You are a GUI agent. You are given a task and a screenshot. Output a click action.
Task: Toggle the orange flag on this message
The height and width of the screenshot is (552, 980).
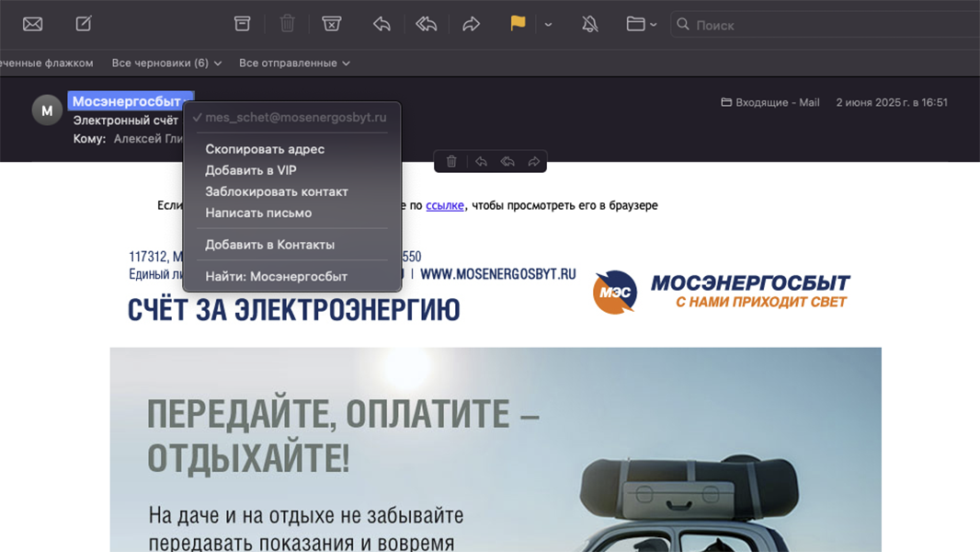point(518,24)
